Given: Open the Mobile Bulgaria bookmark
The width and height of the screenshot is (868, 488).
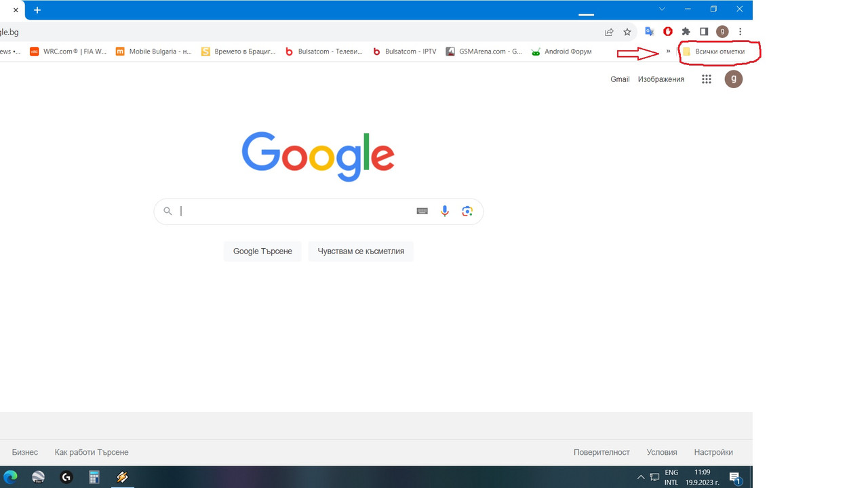Looking at the screenshot, I should [154, 51].
